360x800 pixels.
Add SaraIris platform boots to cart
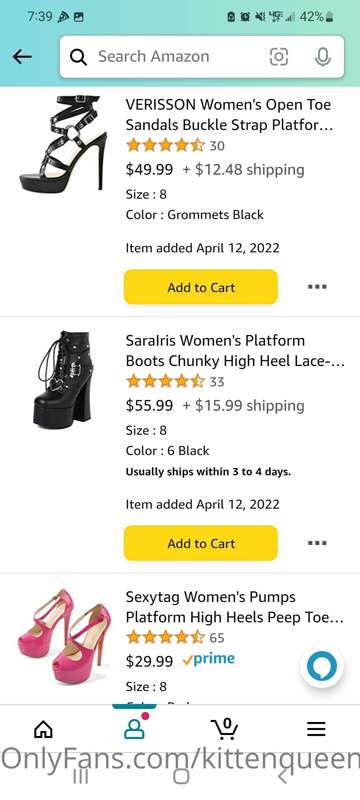click(x=201, y=543)
